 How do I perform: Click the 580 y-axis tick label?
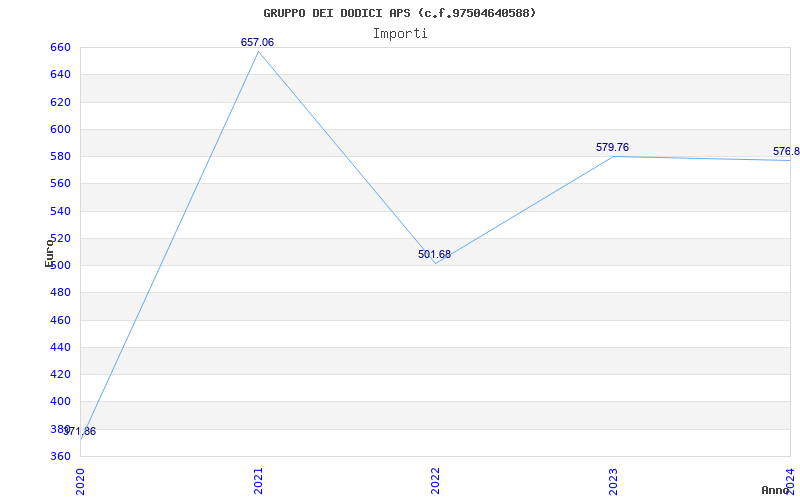(x=61, y=157)
